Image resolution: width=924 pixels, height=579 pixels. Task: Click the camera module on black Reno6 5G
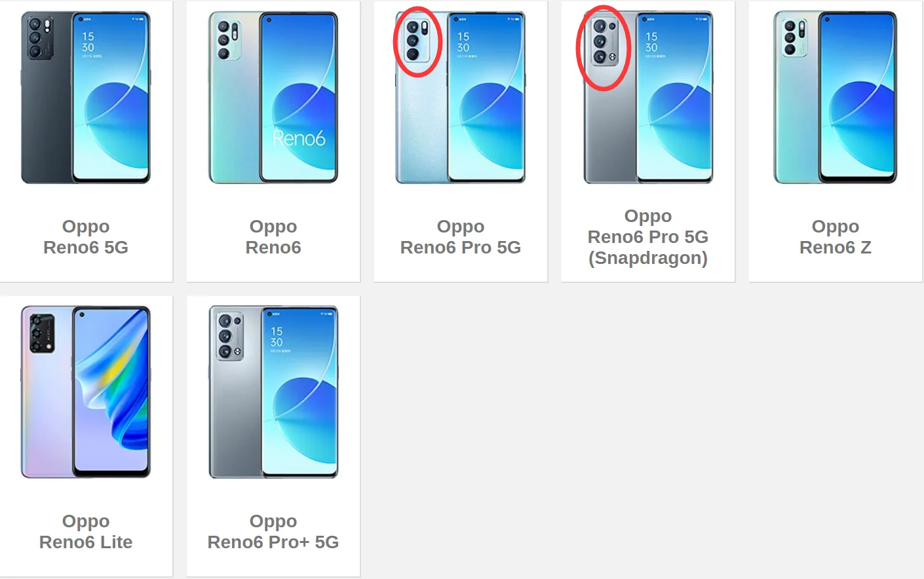[39, 38]
